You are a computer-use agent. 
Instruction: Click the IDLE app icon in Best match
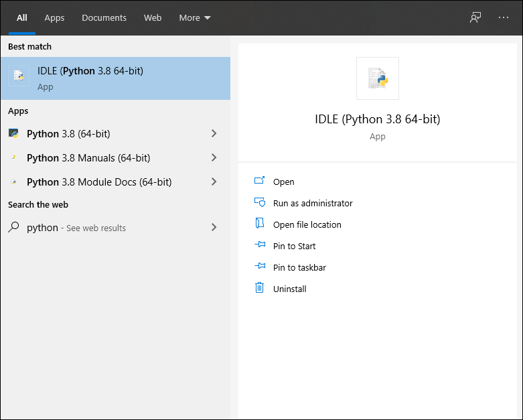[x=19, y=76]
